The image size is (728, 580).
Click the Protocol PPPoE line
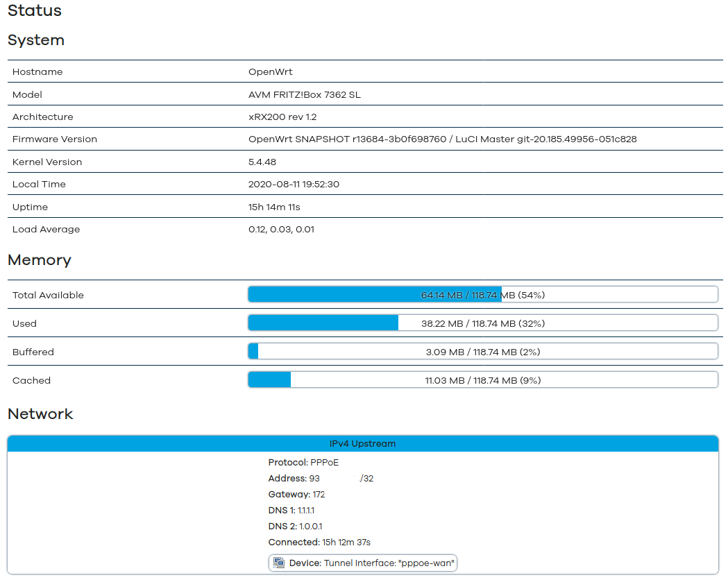click(x=303, y=462)
